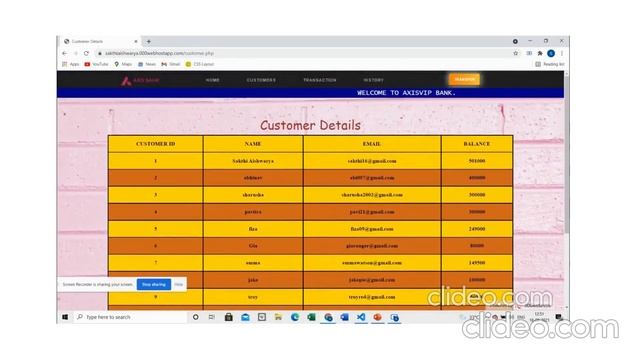640x360 pixels.
Task: Open CUSTOMERS nav item
Action: tap(261, 80)
